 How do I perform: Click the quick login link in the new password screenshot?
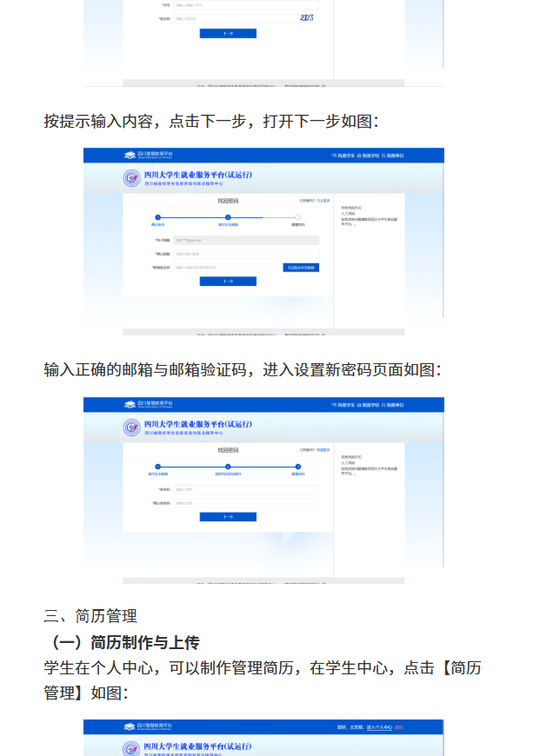click(323, 450)
